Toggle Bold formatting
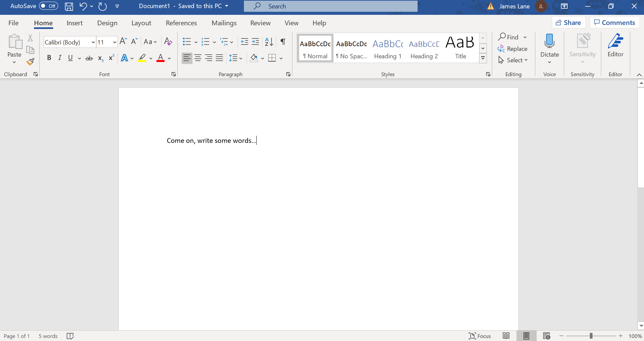644x341 pixels. 49,58
